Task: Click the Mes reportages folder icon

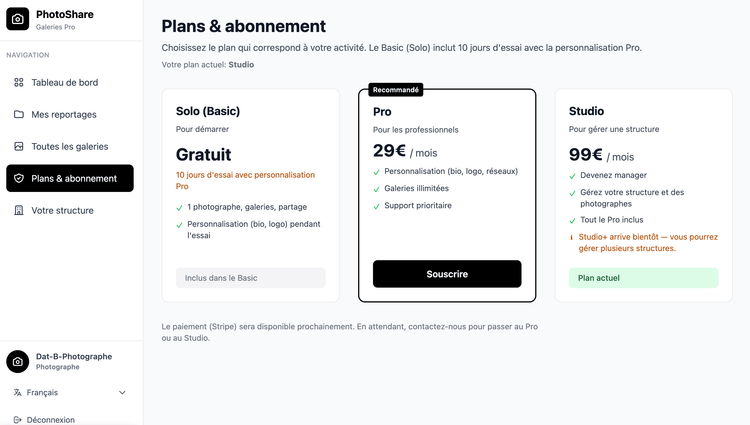Action: 19,115
